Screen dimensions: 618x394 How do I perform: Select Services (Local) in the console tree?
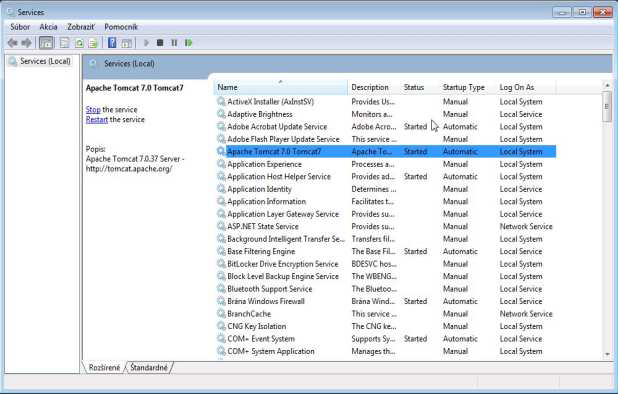tap(45, 61)
